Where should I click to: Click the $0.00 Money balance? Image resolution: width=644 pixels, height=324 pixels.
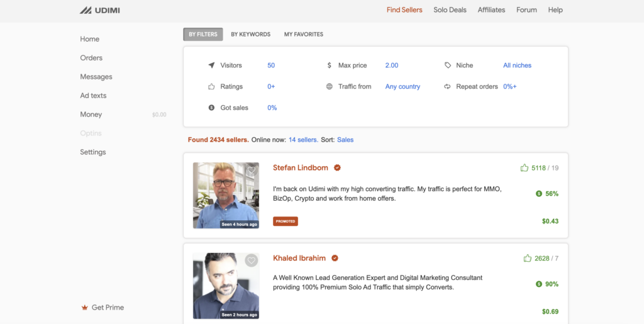point(159,115)
